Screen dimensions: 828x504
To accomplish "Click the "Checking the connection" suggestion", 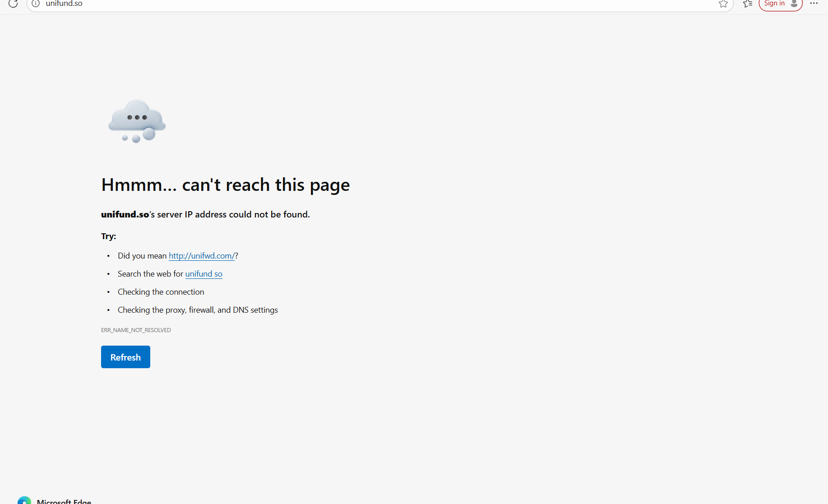I will [x=161, y=292].
